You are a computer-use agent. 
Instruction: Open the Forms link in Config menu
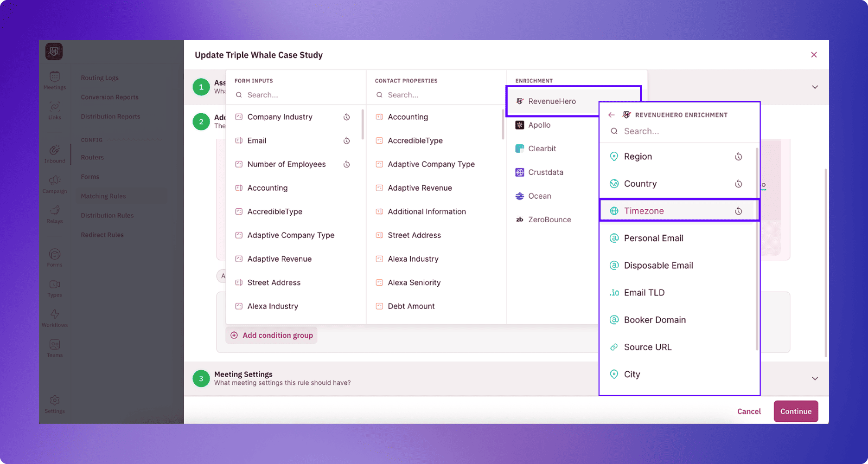90,177
